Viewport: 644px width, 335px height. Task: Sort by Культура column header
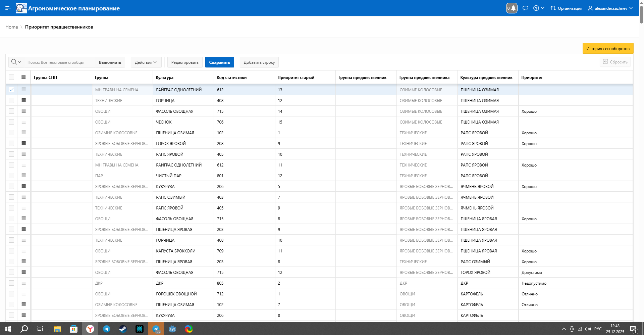pyautogui.click(x=164, y=78)
